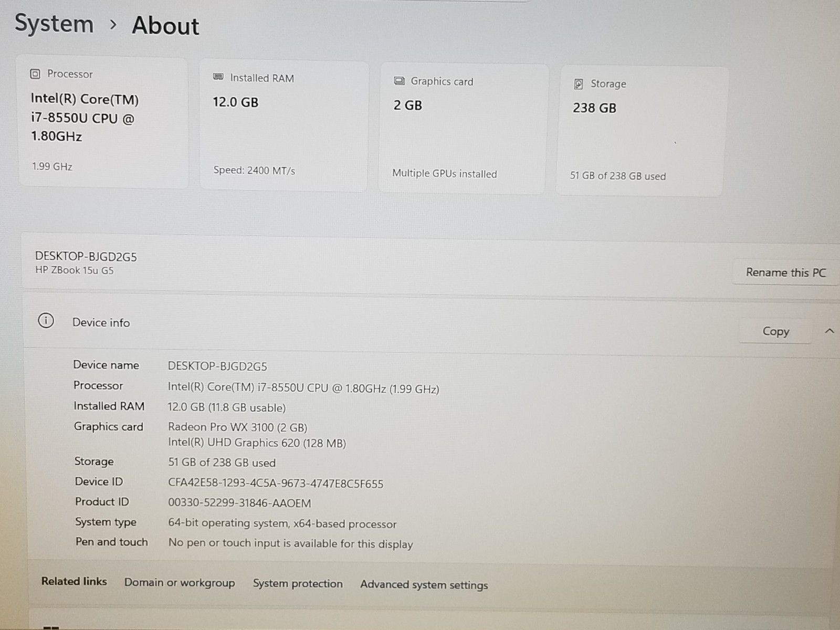
Task: Click the Storage row value in Device info
Action: pos(222,463)
